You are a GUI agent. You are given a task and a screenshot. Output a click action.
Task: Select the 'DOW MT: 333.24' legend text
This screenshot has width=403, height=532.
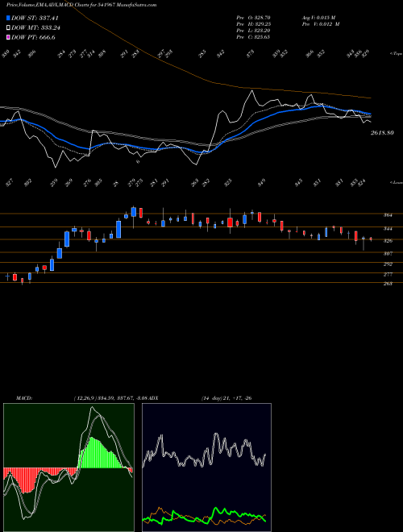[x=37, y=28]
